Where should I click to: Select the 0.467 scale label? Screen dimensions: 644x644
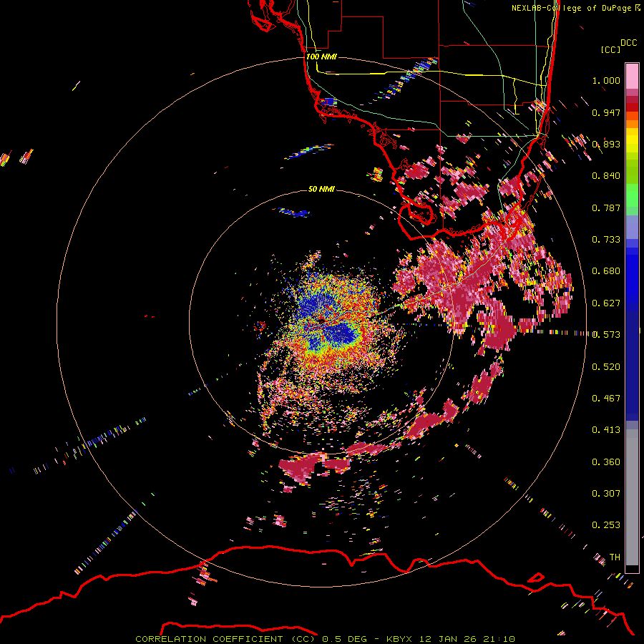[606, 399]
